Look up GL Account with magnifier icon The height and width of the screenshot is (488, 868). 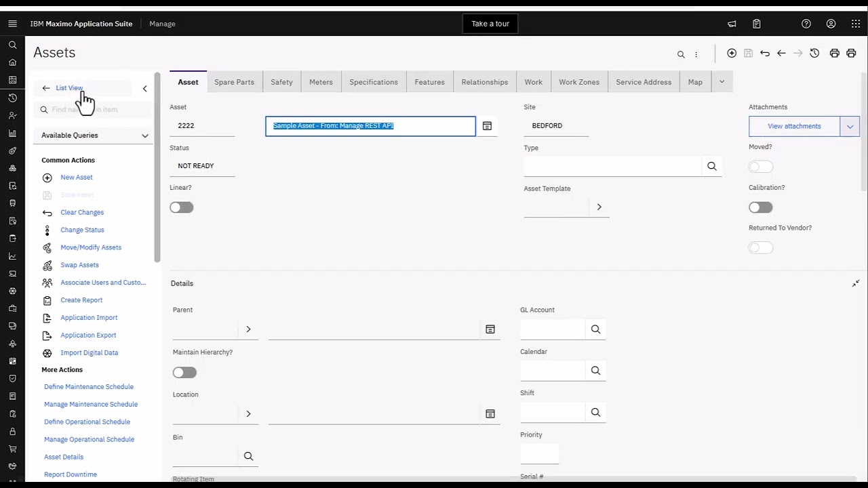(x=595, y=329)
